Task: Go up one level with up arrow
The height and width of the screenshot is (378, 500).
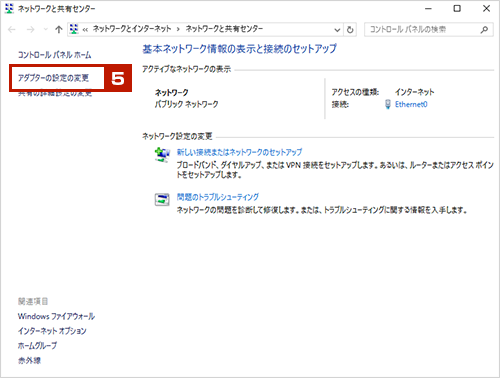Action: 59,30
